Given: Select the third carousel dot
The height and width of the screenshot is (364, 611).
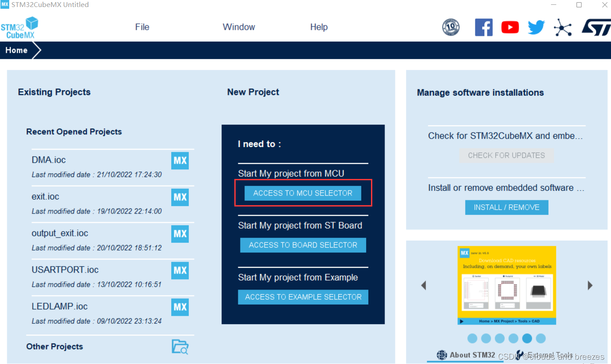Looking at the screenshot, I should pos(500,338).
